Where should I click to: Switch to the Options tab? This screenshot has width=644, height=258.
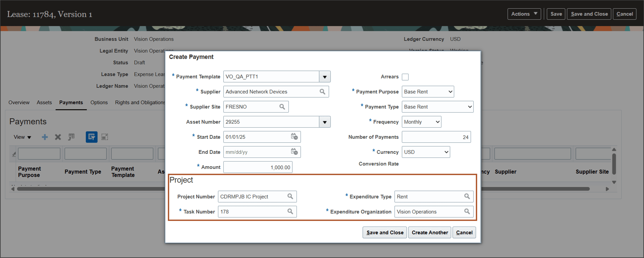click(99, 102)
